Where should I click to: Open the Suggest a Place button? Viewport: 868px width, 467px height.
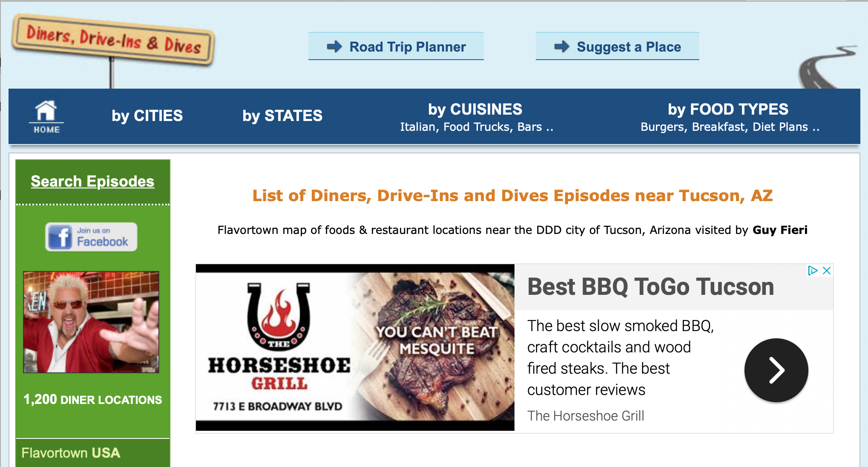618,46
